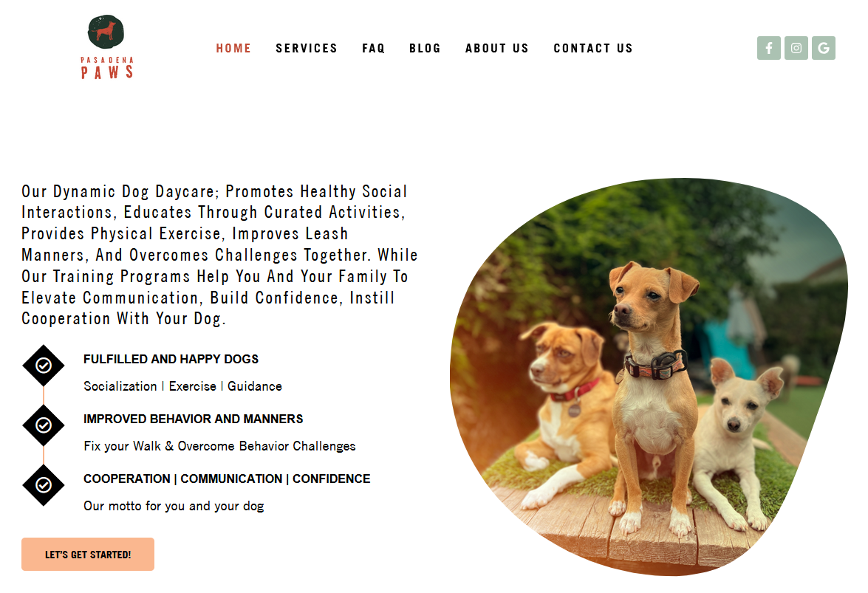Screen dimensions: 868x593
Task: Select Cooperation Communication Confidence heading
Action: (x=227, y=479)
